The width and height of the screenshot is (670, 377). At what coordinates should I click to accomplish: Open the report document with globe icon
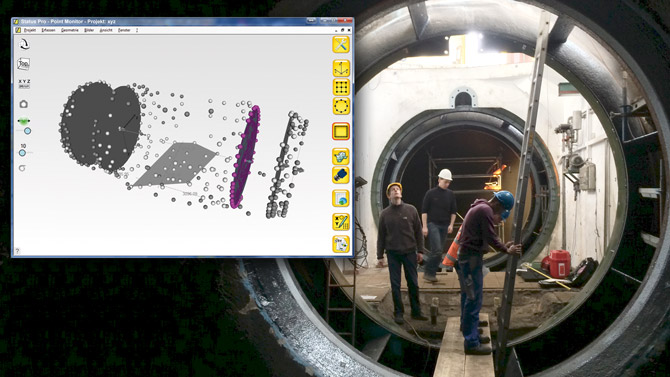[341, 199]
